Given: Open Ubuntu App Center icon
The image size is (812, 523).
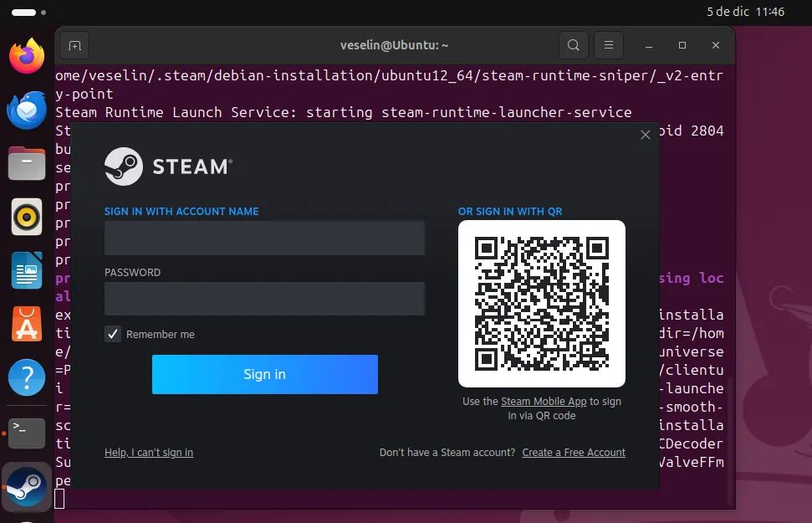Looking at the screenshot, I should [27, 324].
